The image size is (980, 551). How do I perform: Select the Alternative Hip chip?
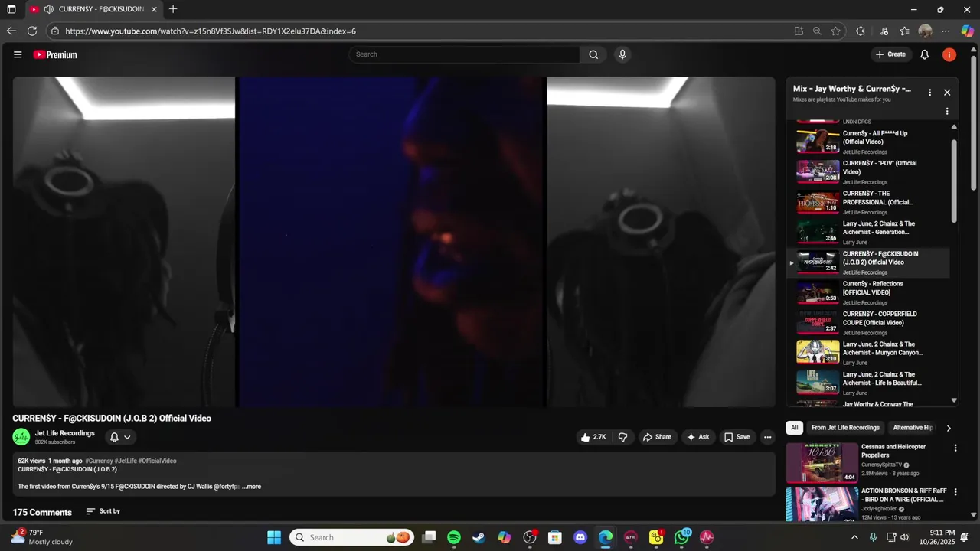[x=913, y=428]
